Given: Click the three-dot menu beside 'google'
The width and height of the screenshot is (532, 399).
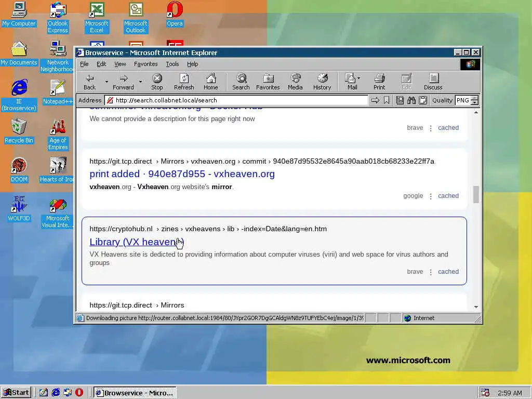Looking at the screenshot, I should click(431, 196).
